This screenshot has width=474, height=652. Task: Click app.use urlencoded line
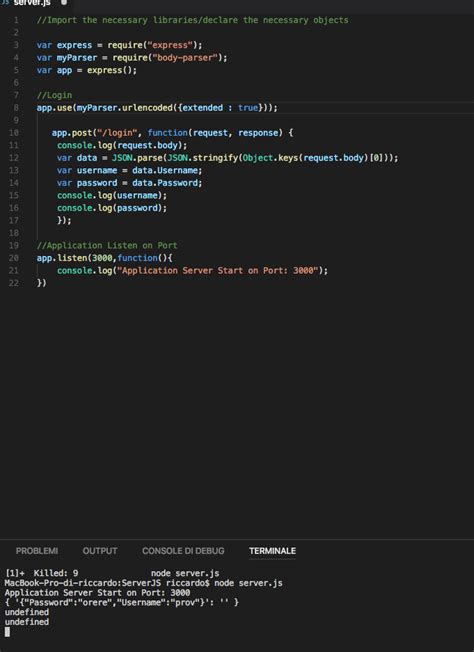click(157, 108)
